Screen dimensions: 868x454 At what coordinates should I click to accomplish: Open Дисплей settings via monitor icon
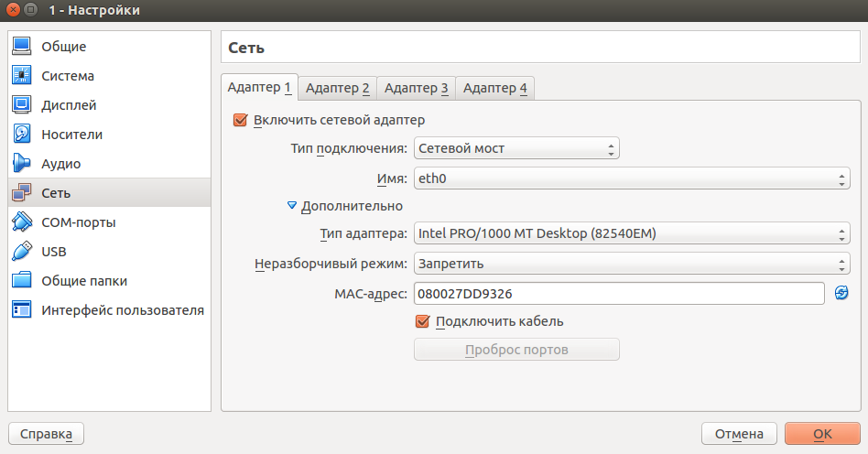click(22, 105)
